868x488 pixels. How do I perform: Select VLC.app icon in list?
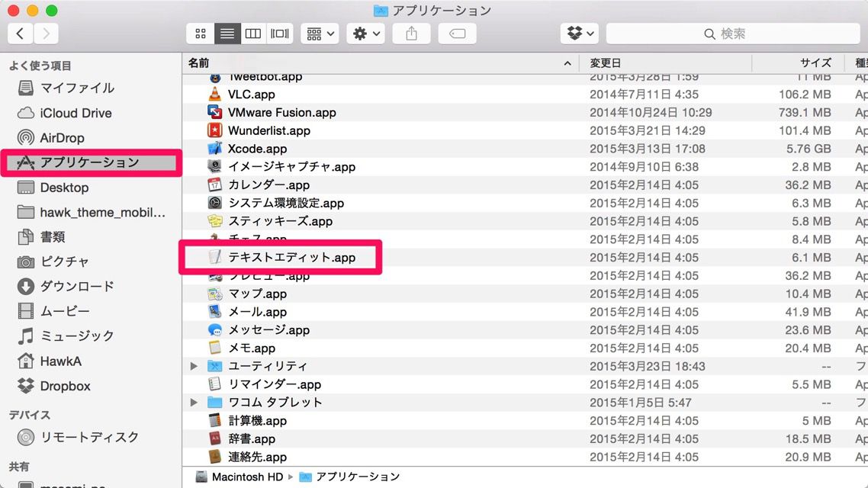click(215, 94)
